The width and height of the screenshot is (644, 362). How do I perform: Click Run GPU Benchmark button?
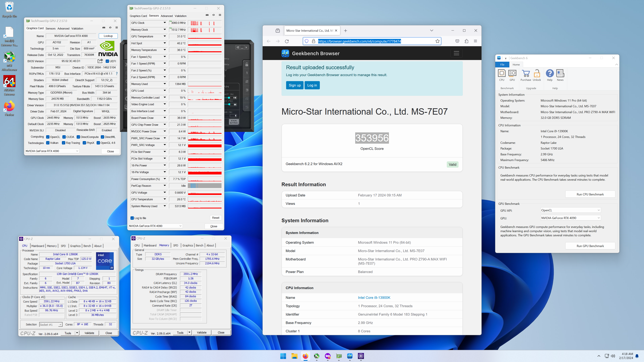coord(590,246)
